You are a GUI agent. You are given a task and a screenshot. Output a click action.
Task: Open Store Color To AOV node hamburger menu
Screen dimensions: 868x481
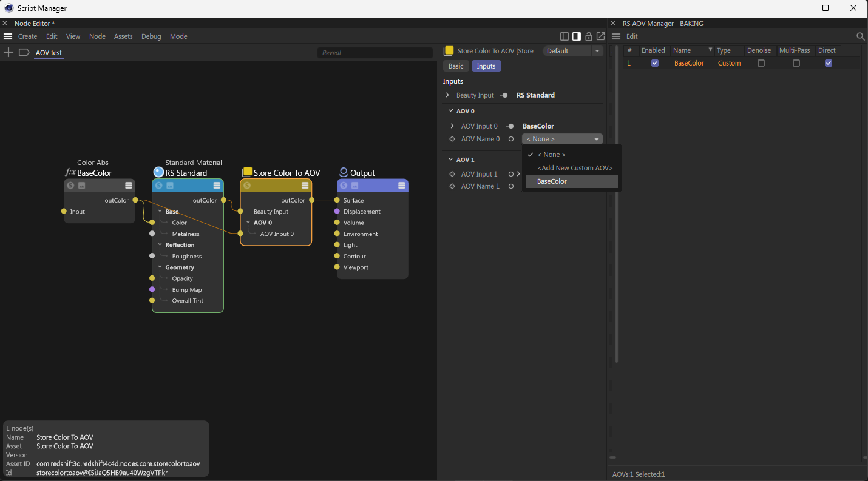pos(305,186)
